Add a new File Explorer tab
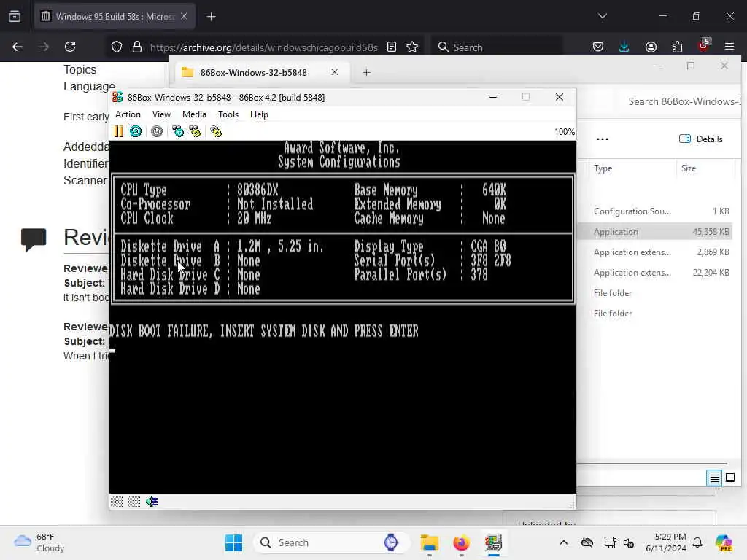Image resolution: width=747 pixels, height=560 pixels. [x=366, y=72]
